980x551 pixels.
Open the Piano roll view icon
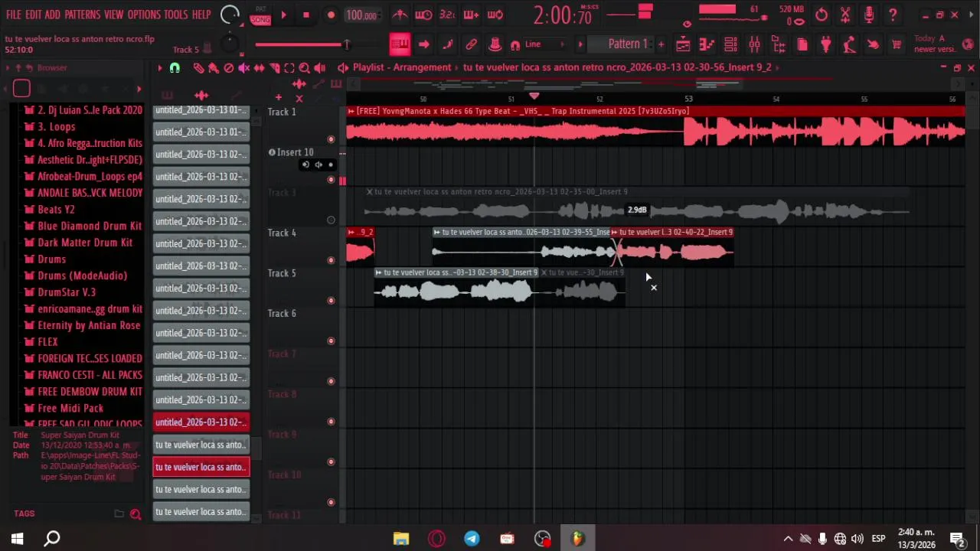click(707, 44)
